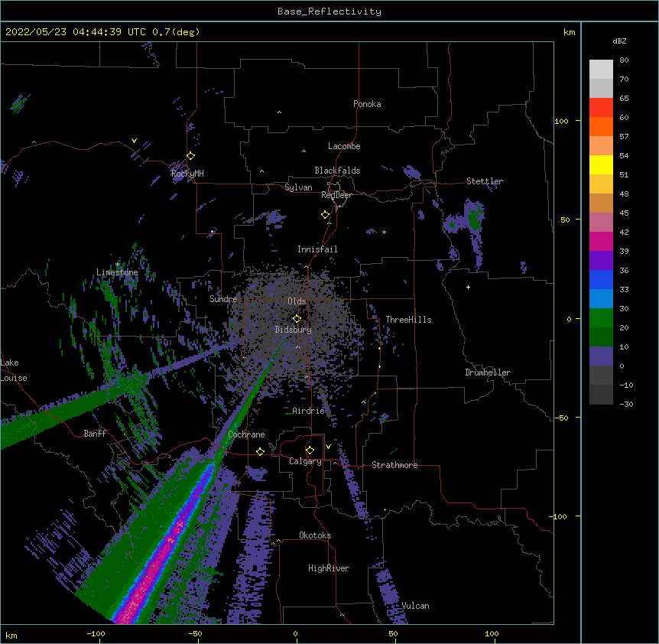The width and height of the screenshot is (659, 644).
Task: Click the ThreeHills town label
Action: [x=408, y=320]
